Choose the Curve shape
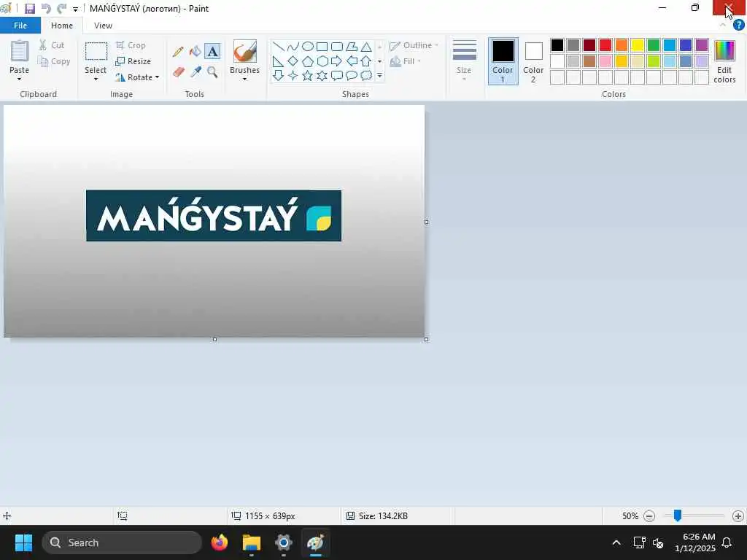 (293, 47)
